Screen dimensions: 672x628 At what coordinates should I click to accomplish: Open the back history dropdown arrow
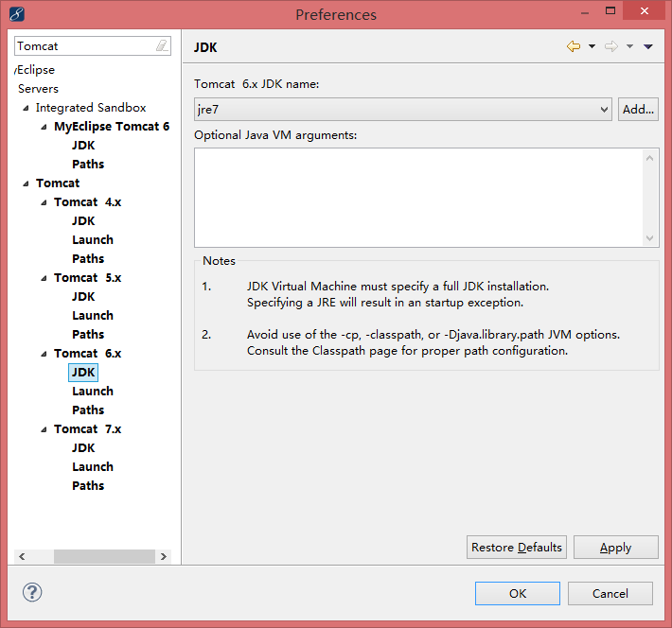coord(592,46)
